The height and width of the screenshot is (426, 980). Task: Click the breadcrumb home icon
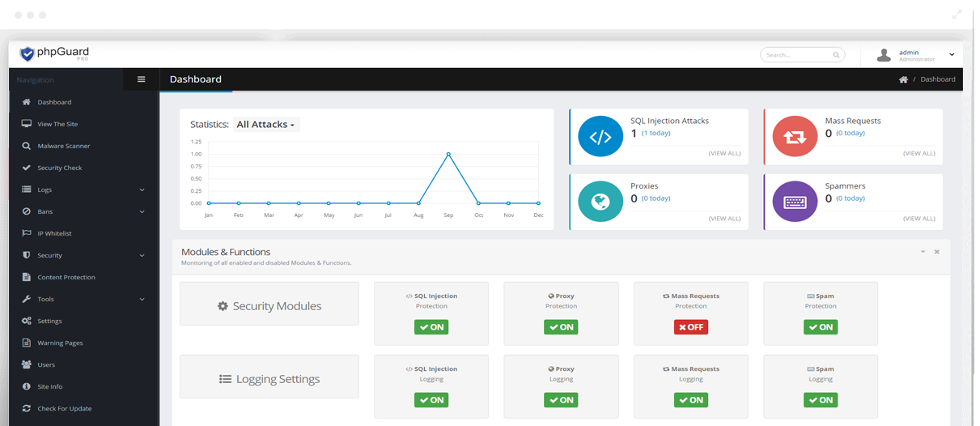(903, 79)
